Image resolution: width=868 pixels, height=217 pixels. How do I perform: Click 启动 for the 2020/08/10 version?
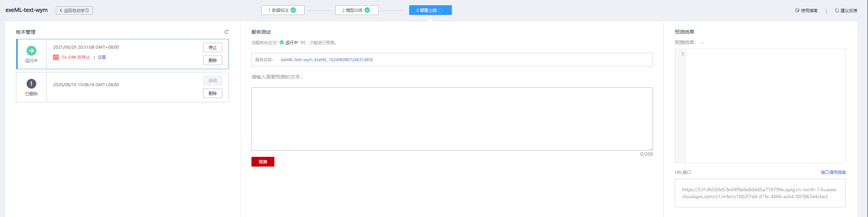(x=213, y=80)
